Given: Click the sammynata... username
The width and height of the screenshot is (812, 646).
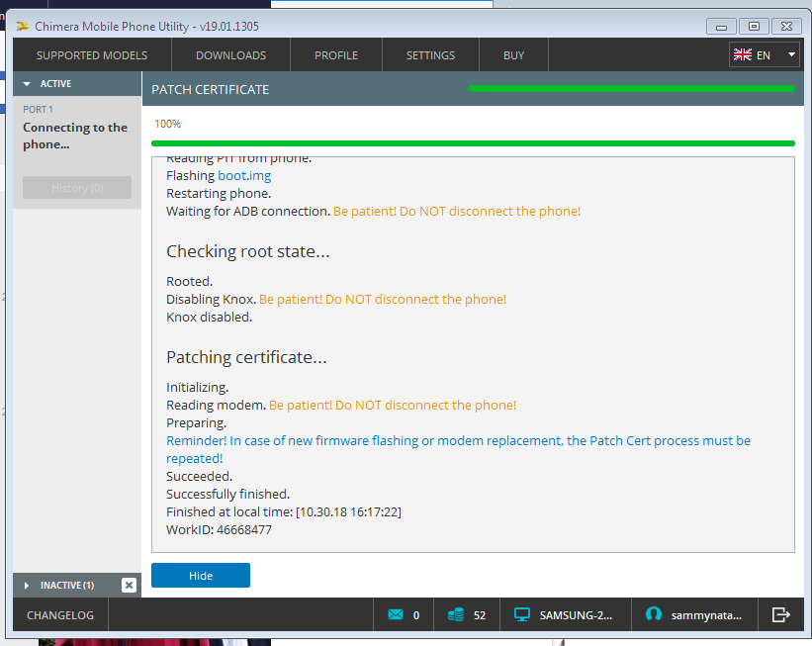Looking at the screenshot, I should [706, 615].
